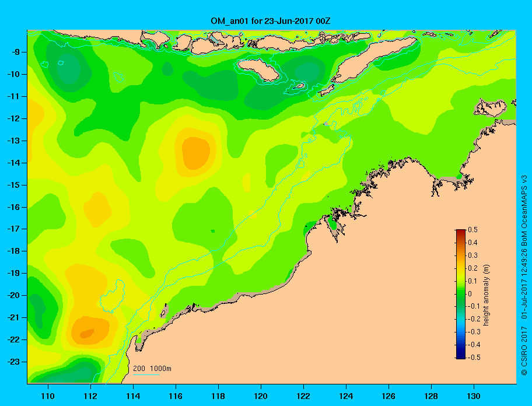
Task: Click longitude label 122
Action: pos(303,396)
